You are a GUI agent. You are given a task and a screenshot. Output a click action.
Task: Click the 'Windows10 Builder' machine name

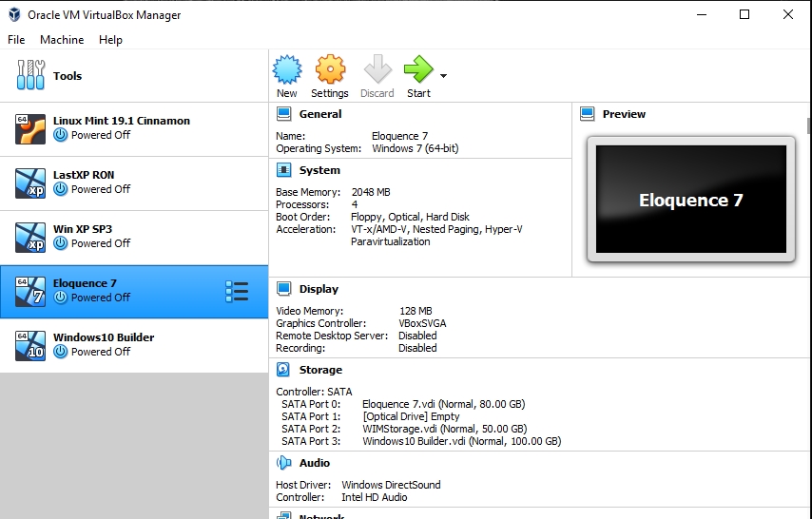point(104,337)
